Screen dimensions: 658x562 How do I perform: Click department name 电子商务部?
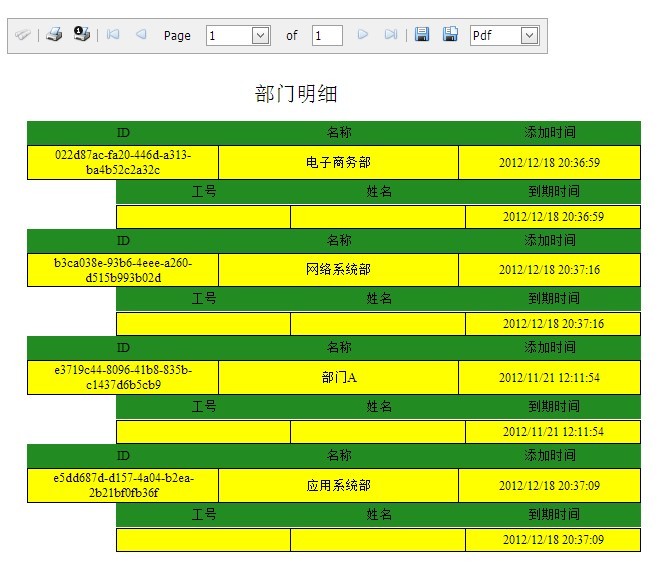pyautogui.click(x=338, y=162)
